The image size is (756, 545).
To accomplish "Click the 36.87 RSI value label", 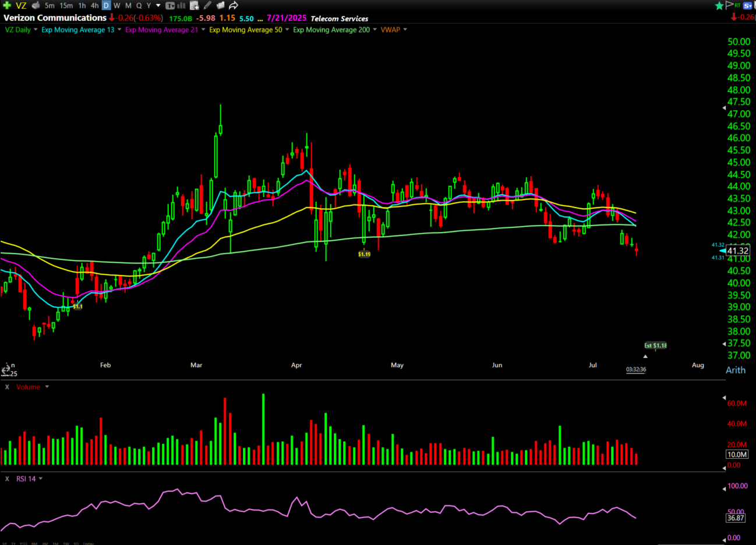I will tap(736, 518).
